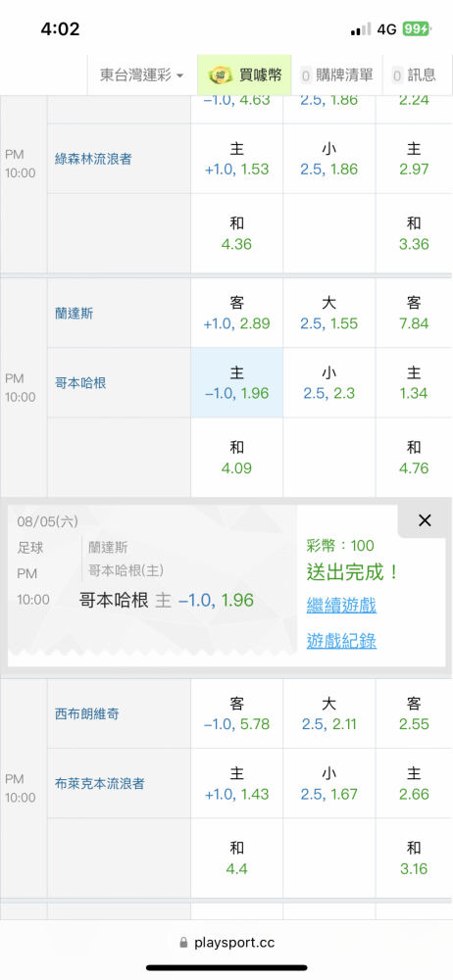Close the bet confirmation panel
This screenshot has width=453, height=980.
tap(425, 520)
